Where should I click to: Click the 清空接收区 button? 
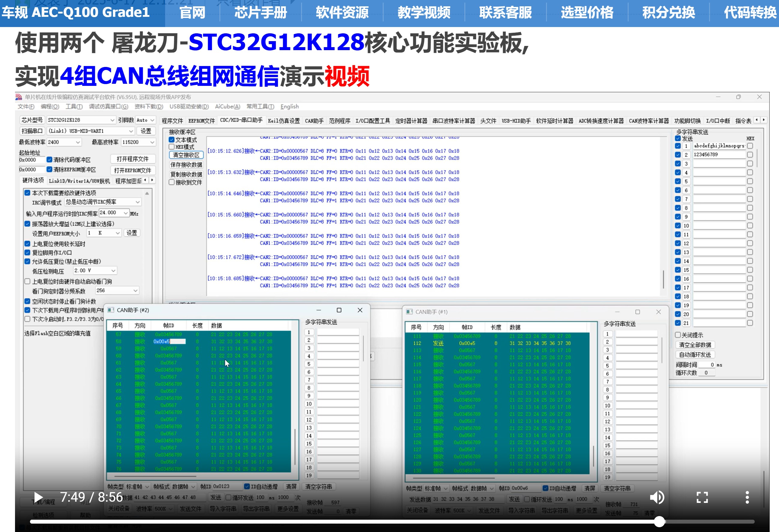[186, 155]
